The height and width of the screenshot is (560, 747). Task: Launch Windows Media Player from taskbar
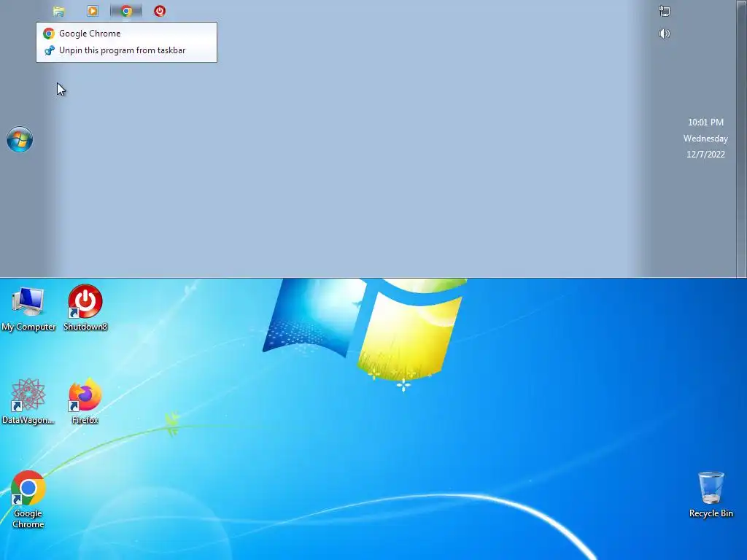(93, 11)
